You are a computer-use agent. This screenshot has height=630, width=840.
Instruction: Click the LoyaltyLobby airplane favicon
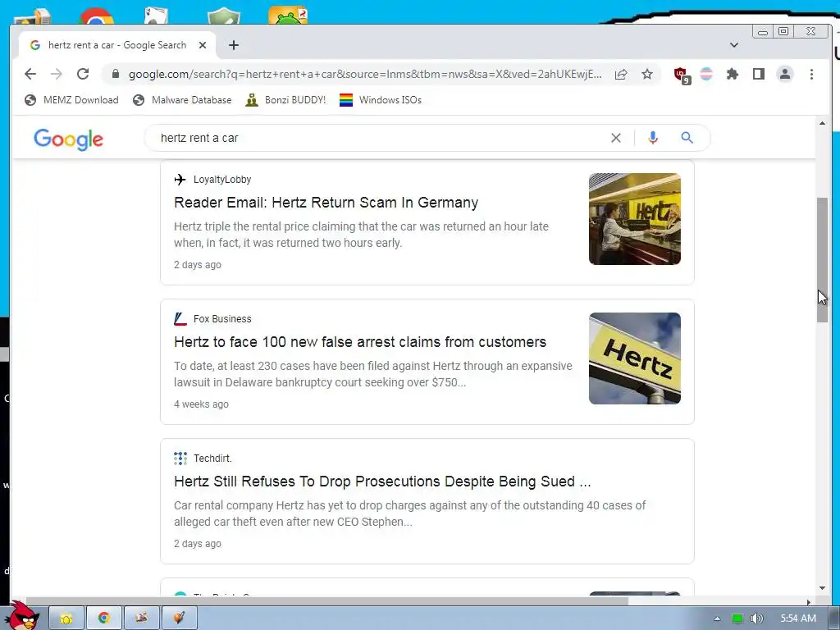pos(180,180)
